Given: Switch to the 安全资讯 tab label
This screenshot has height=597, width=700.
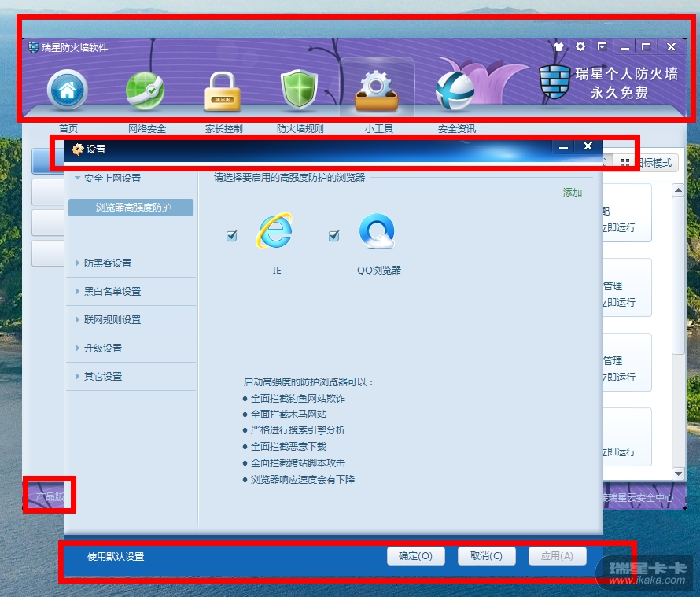Looking at the screenshot, I should [457, 128].
